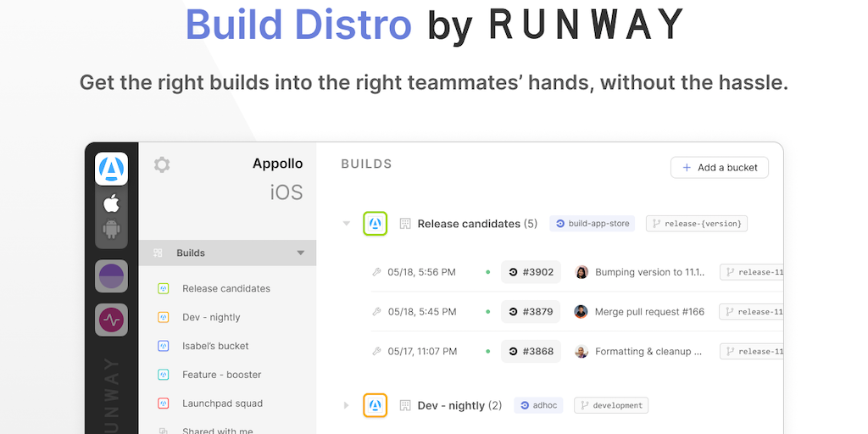Open Feature - booster bucket in sidebar
868x434 pixels.
(222, 375)
